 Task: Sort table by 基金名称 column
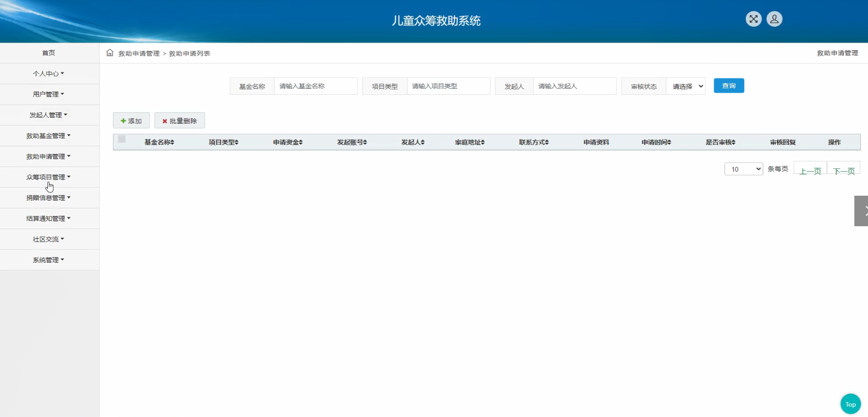click(159, 142)
